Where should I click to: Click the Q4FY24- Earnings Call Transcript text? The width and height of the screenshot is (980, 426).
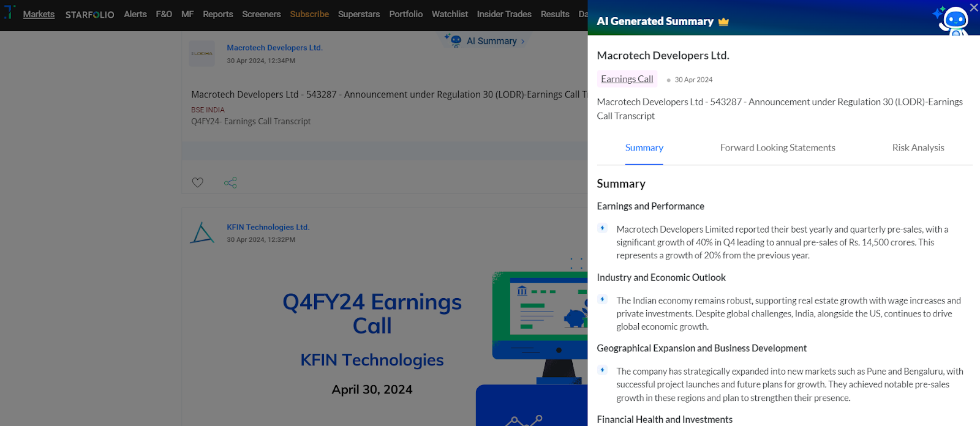pos(251,121)
